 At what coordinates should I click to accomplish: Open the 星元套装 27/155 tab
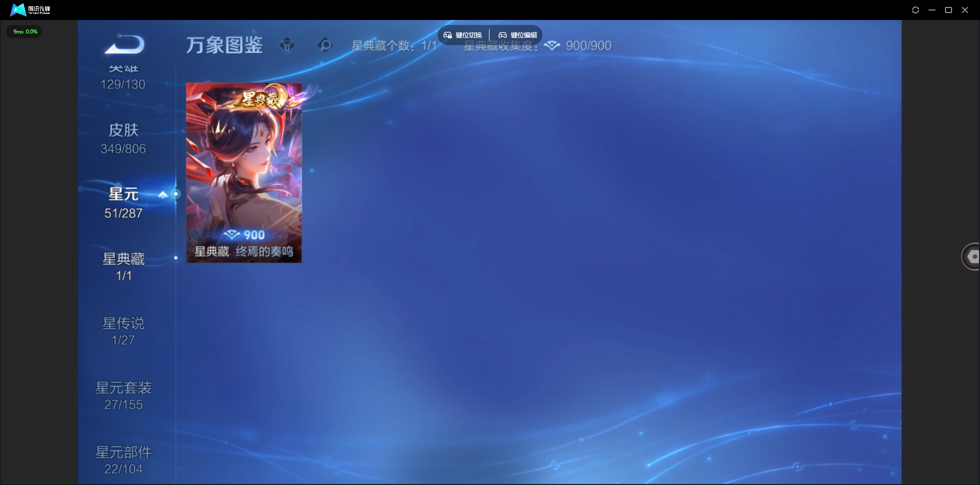(123, 395)
